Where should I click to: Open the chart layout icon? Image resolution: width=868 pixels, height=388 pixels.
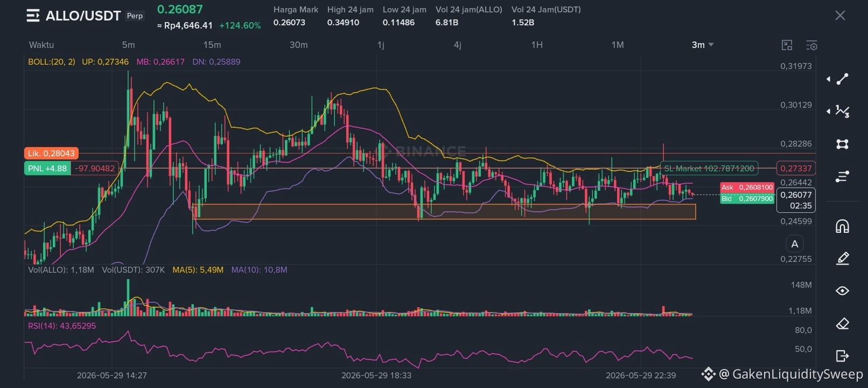click(x=787, y=45)
